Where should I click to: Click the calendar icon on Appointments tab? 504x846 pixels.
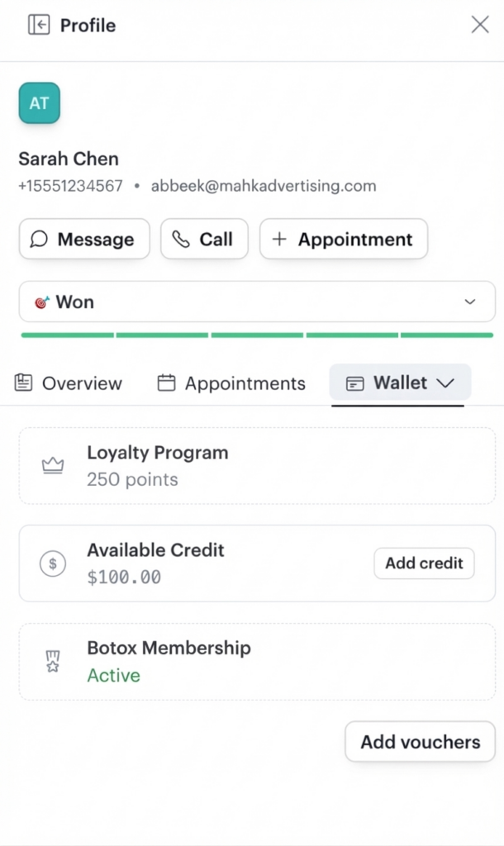click(167, 383)
